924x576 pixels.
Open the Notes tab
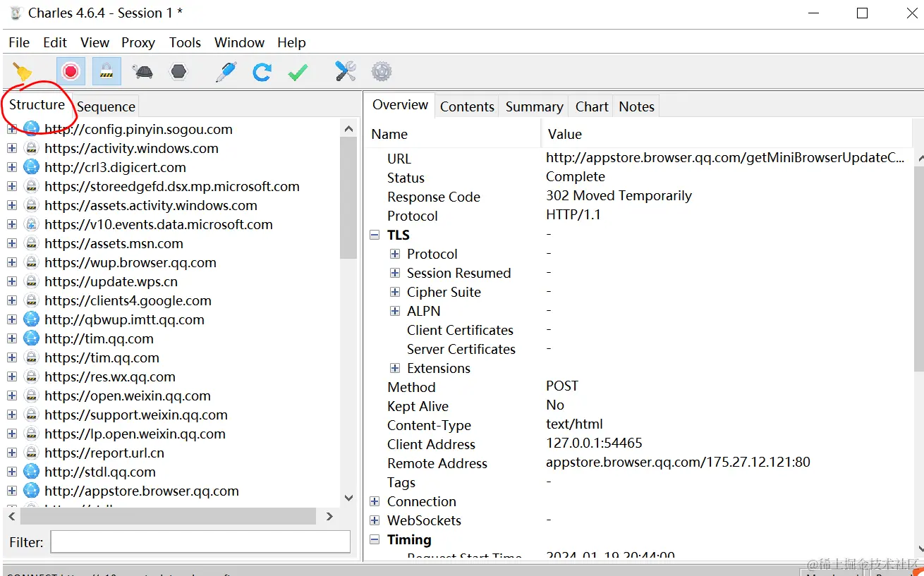coord(636,106)
